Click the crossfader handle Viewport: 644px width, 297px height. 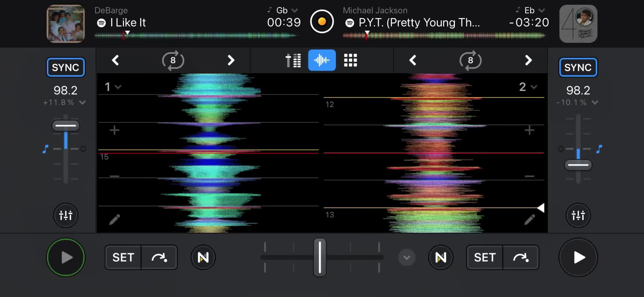pos(320,257)
